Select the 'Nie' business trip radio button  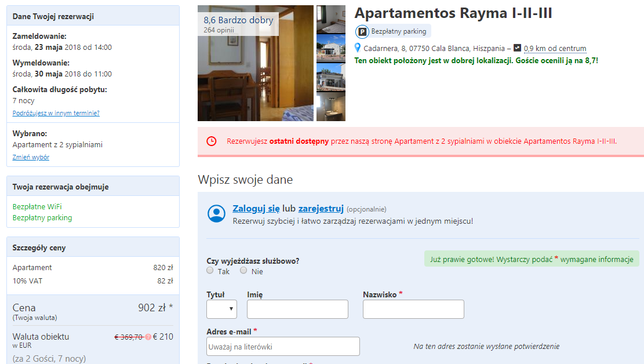coord(243,270)
